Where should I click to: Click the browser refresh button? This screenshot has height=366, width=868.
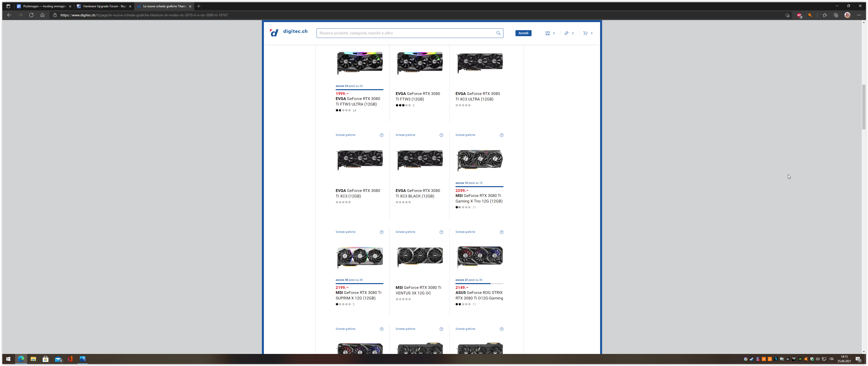31,15
